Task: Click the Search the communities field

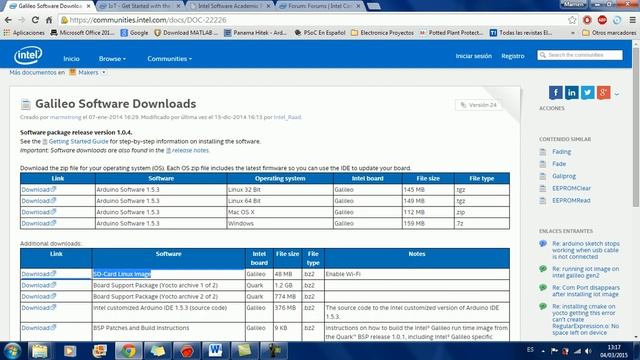Action: tap(580, 55)
